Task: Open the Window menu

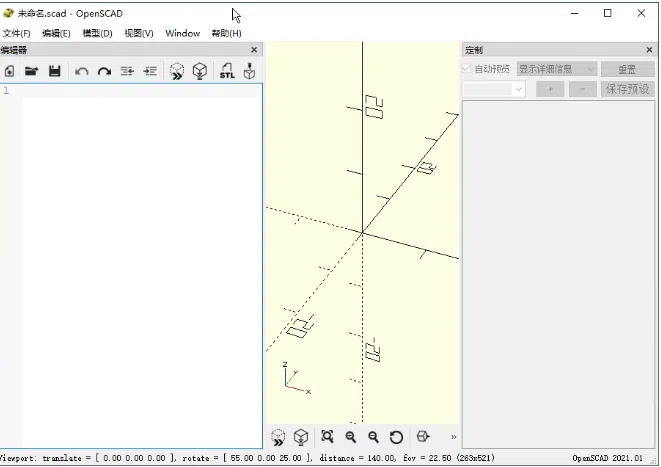Action: [183, 33]
